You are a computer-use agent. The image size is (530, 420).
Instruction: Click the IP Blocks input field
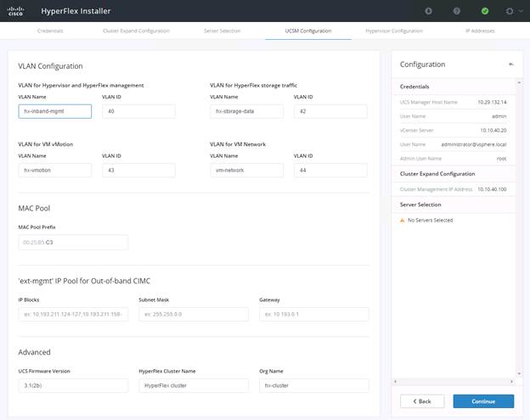(73, 314)
